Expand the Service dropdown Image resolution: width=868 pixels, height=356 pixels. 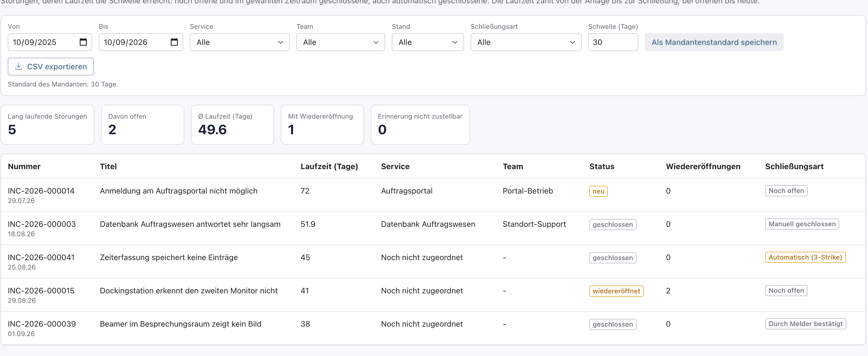click(x=239, y=42)
